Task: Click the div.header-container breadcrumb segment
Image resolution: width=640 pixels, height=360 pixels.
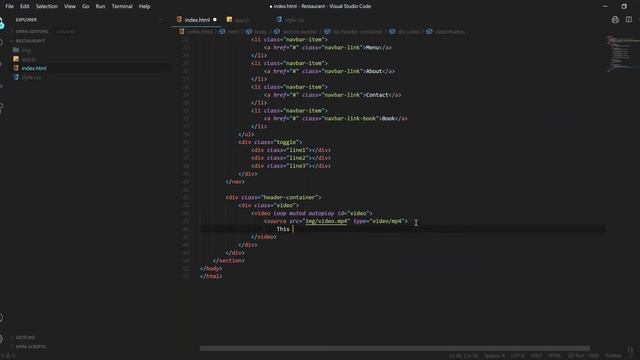Action: 358,31
